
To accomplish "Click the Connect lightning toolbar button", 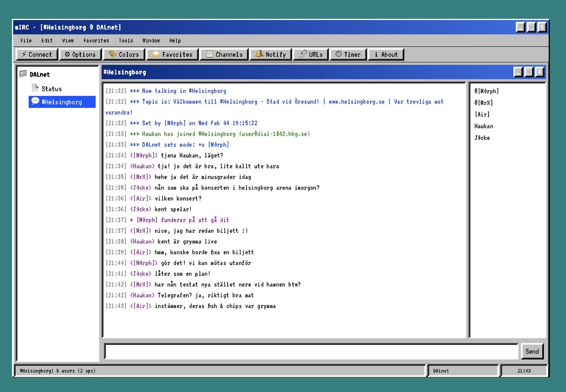I will click(37, 54).
